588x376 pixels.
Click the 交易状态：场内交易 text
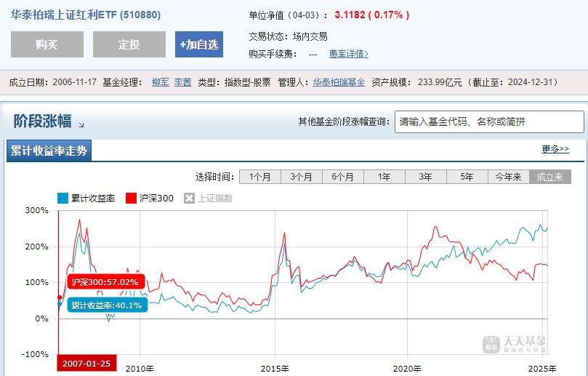pyautogui.click(x=288, y=37)
